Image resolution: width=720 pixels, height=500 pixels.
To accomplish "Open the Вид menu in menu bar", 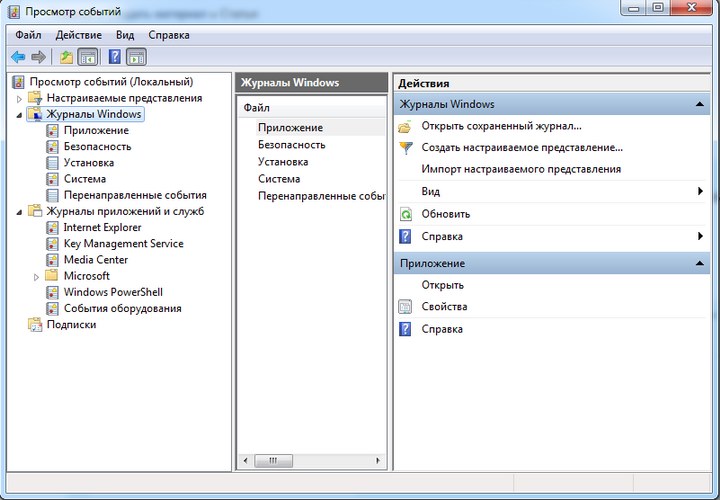I will click(x=125, y=35).
